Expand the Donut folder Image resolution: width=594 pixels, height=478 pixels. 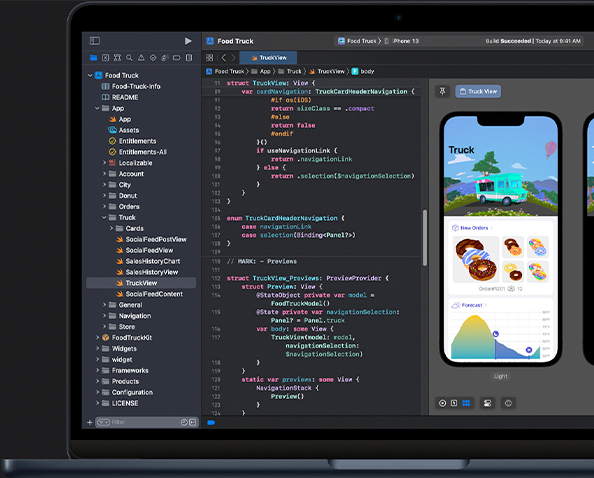coord(105,196)
